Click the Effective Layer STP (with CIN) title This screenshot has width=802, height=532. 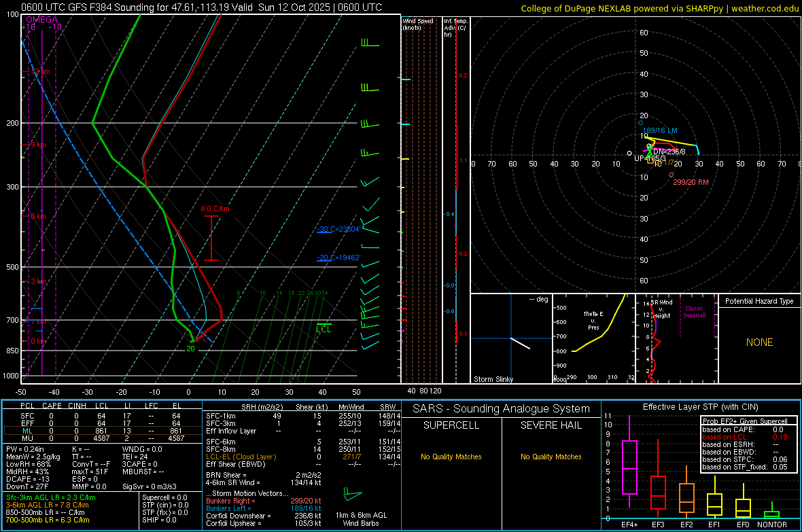[700, 407]
